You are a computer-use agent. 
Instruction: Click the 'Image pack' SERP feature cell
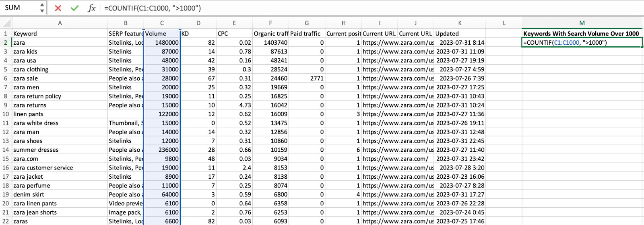click(x=126, y=212)
